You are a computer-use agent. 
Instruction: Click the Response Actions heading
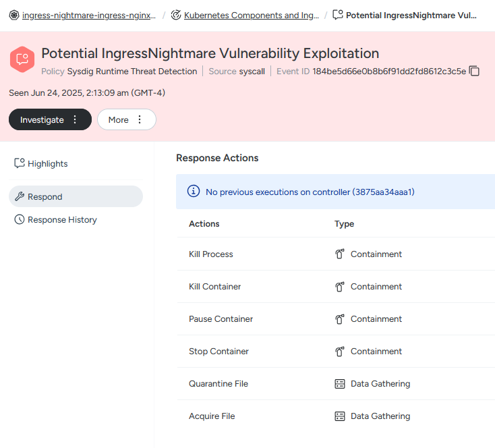click(217, 158)
